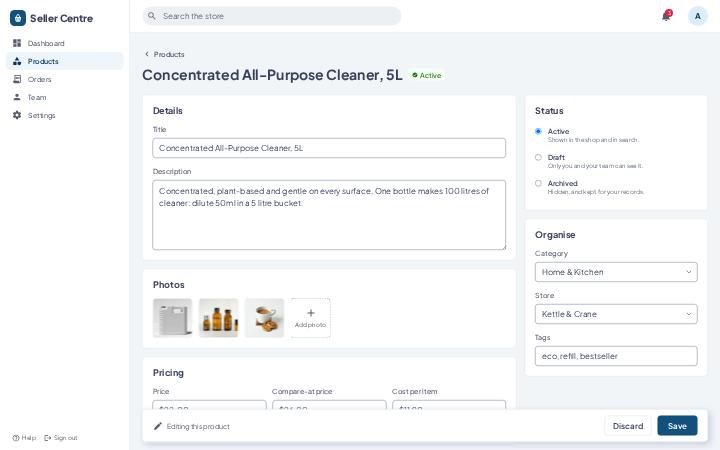Click the Team person icon
720x450 pixels.
click(17, 97)
